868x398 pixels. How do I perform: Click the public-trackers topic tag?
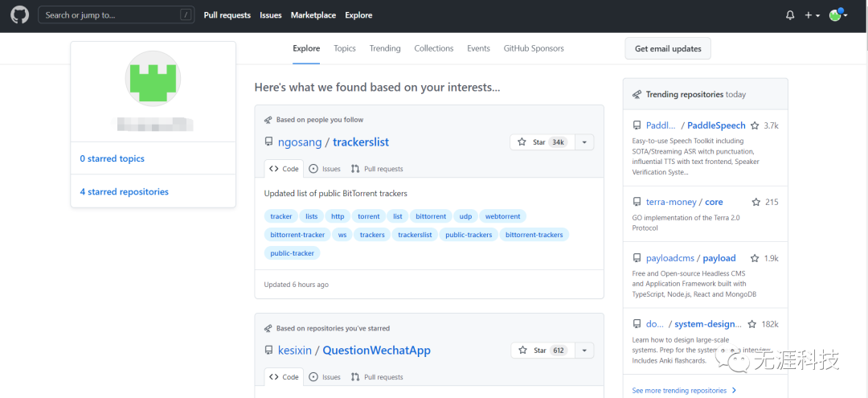click(469, 235)
